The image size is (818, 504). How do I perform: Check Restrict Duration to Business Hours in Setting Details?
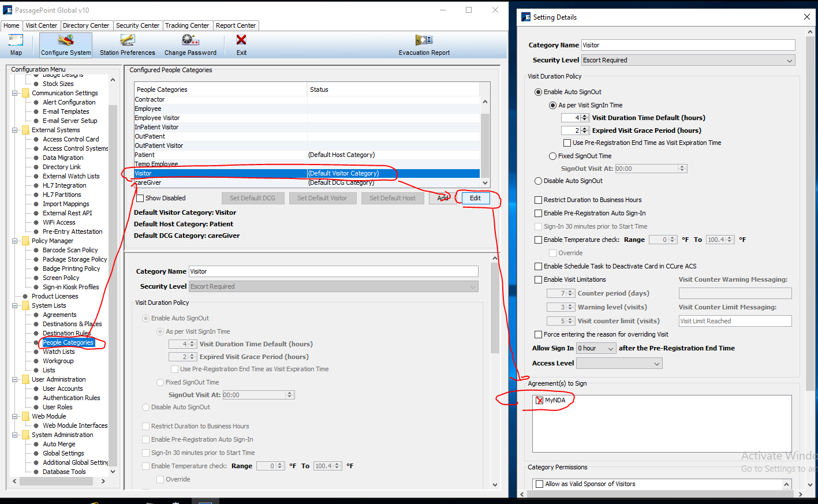[539, 200]
